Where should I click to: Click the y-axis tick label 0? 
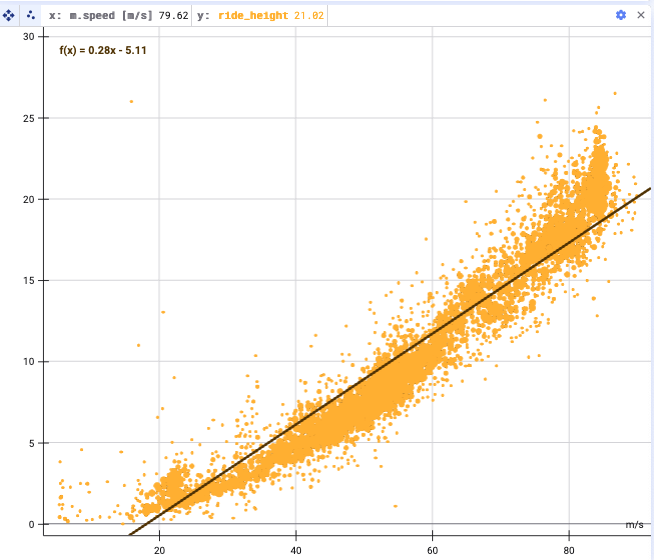32,525
